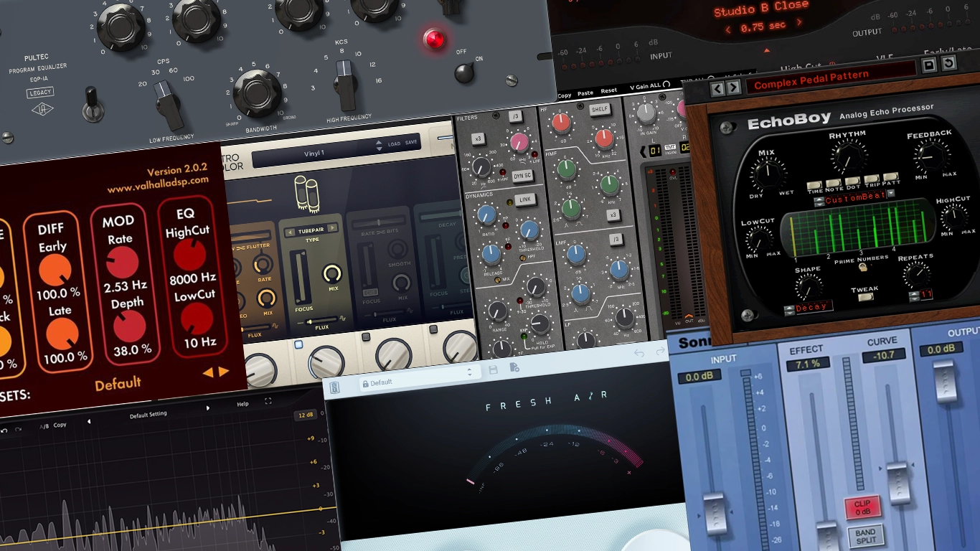Screen dimensions: 980x551
Task: Click the EchoBoy save preset disk icon
Action: coord(929,65)
